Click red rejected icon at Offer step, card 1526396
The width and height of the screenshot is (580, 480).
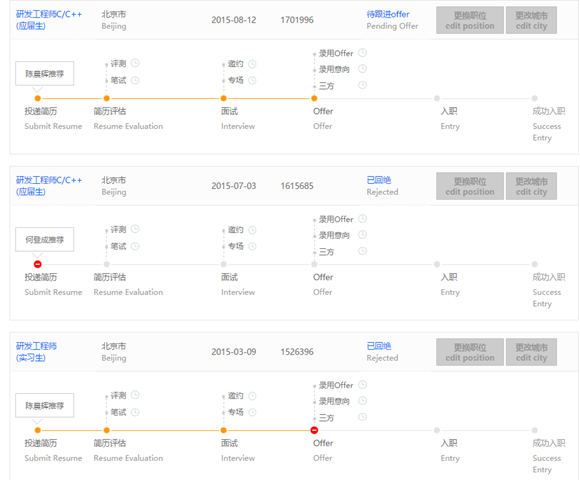(314, 430)
